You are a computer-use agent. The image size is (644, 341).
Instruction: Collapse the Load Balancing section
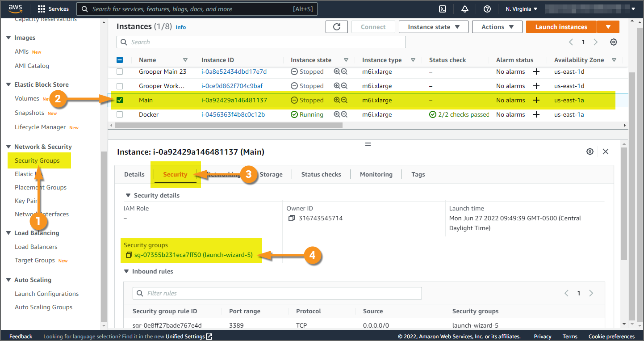pos(8,233)
